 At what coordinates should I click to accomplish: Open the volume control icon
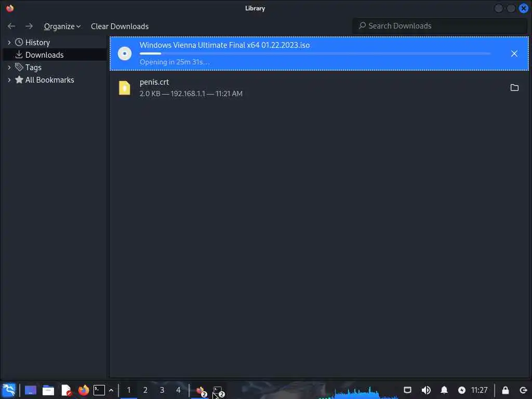pos(426,390)
